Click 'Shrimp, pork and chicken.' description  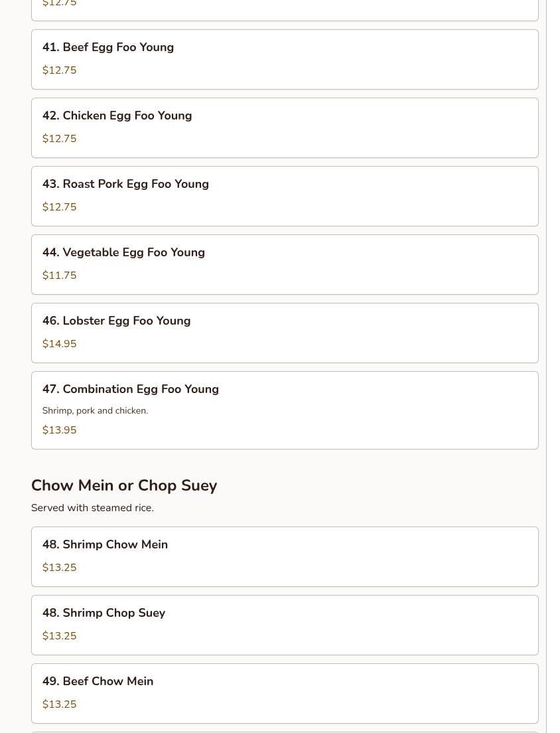click(x=95, y=411)
